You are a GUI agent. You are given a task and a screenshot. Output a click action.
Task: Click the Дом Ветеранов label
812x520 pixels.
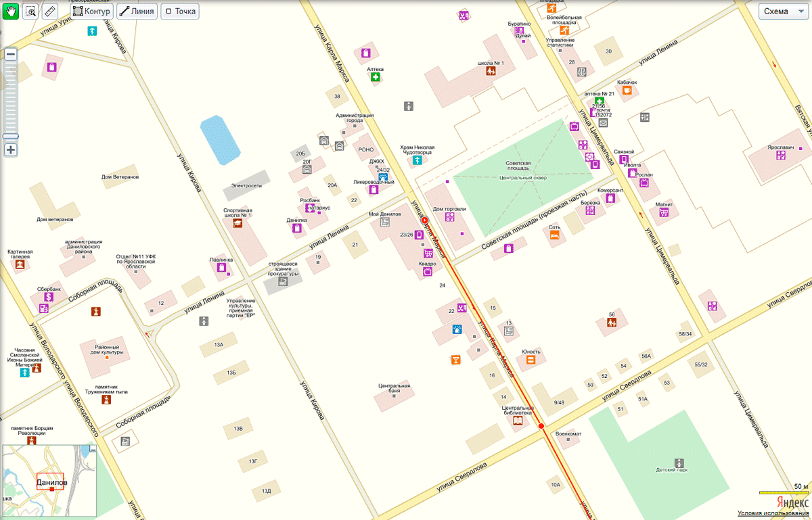[120, 177]
